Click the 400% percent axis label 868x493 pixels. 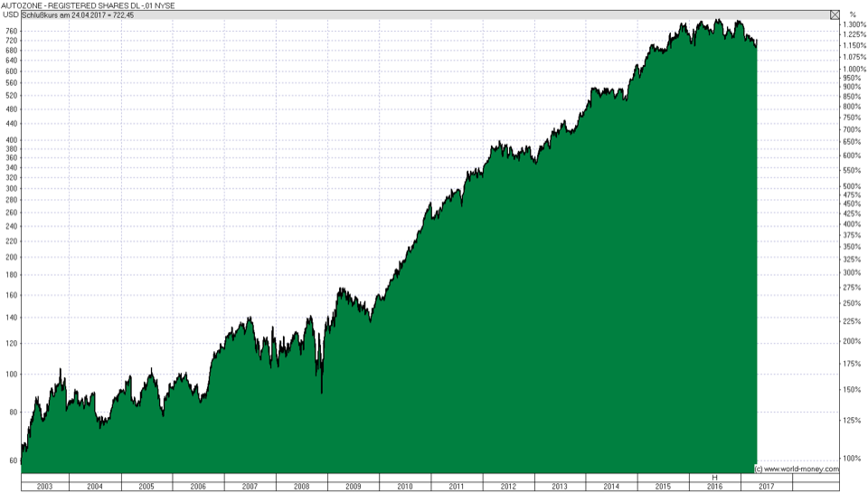coord(852,224)
